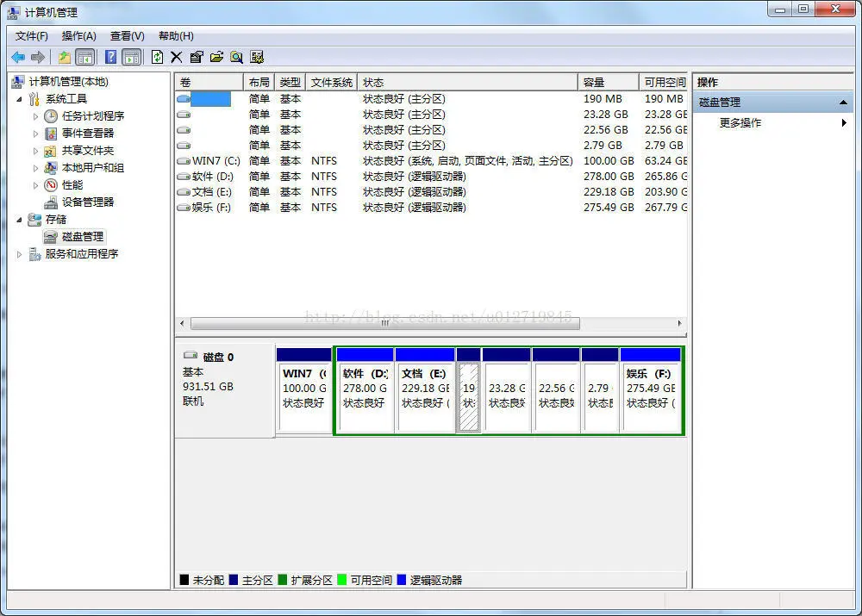
Task: Select 文档 (E:) partition in disk map
Action: click(x=425, y=390)
